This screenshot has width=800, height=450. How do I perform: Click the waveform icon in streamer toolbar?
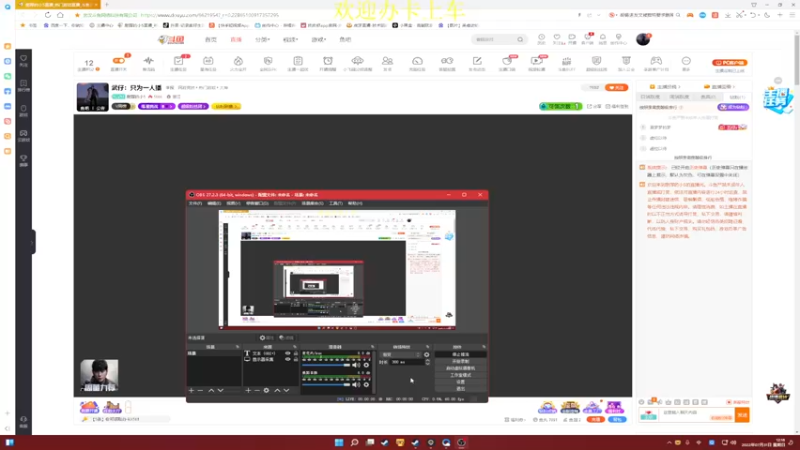pos(148,63)
